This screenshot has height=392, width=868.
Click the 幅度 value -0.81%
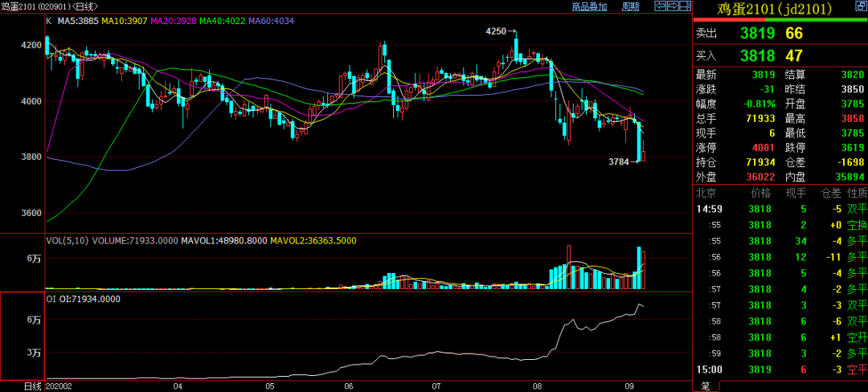pos(758,104)
